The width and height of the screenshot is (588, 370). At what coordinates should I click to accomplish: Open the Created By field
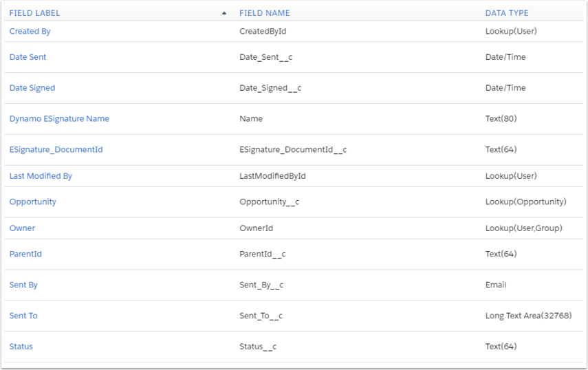pos(30,32)
